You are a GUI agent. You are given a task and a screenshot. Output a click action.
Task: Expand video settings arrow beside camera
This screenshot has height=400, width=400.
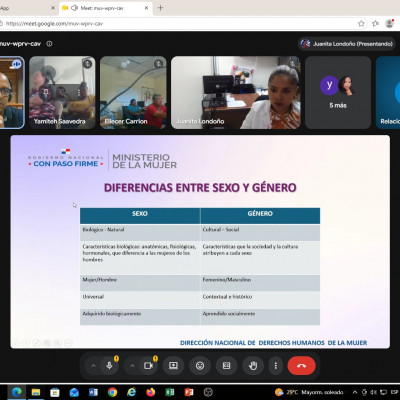tap(132, 366)
